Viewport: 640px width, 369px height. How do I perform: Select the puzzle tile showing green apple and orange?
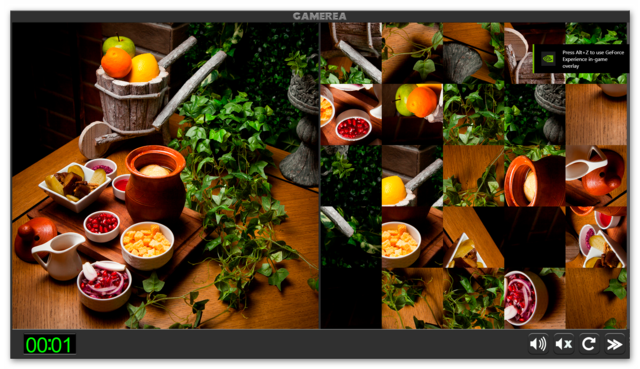point(412,114)
